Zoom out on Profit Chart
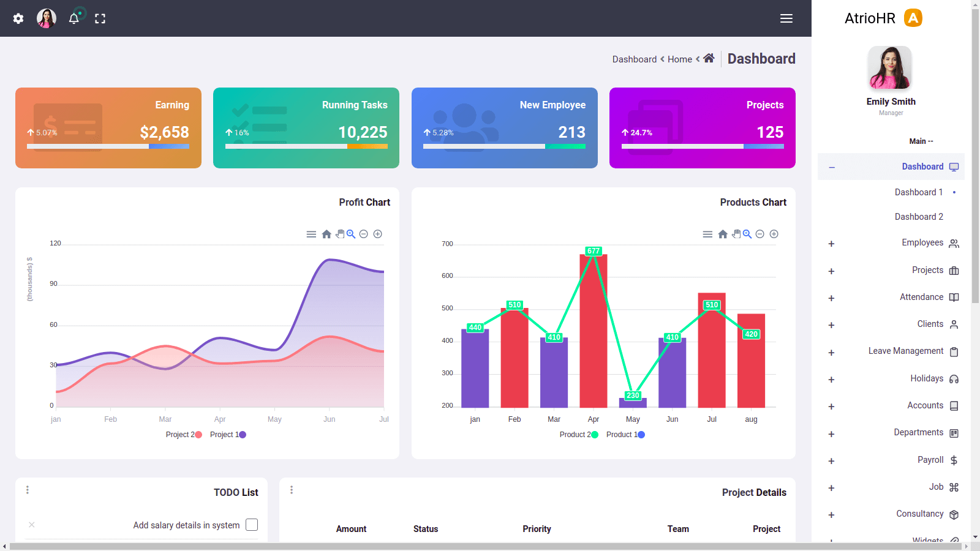Image resolution: width=980 pixels, height=551 pixels. click(x=363, y=234)
